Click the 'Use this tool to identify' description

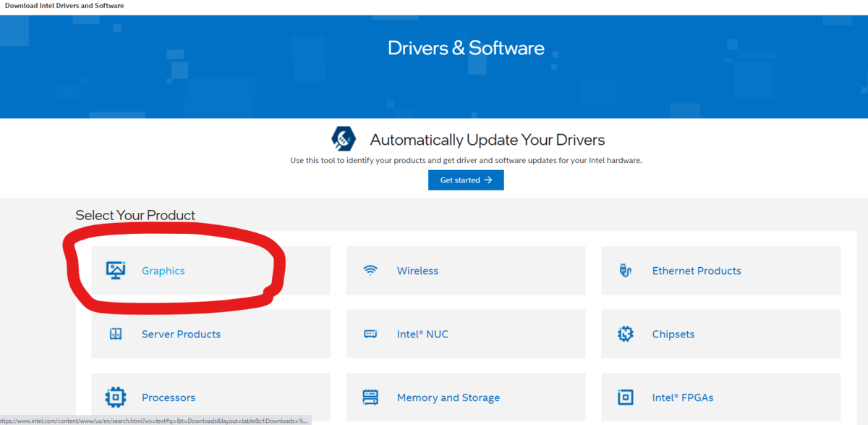coord(466,160)
